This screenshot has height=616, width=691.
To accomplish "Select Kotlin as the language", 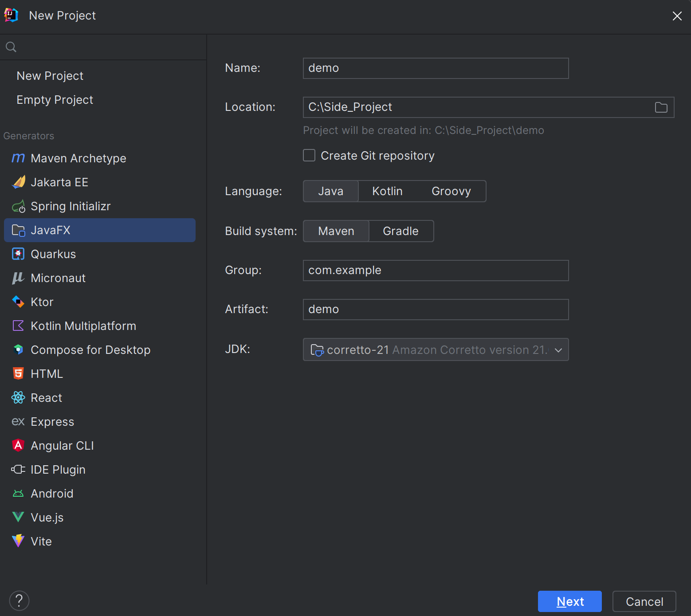I will click(387, 191).
